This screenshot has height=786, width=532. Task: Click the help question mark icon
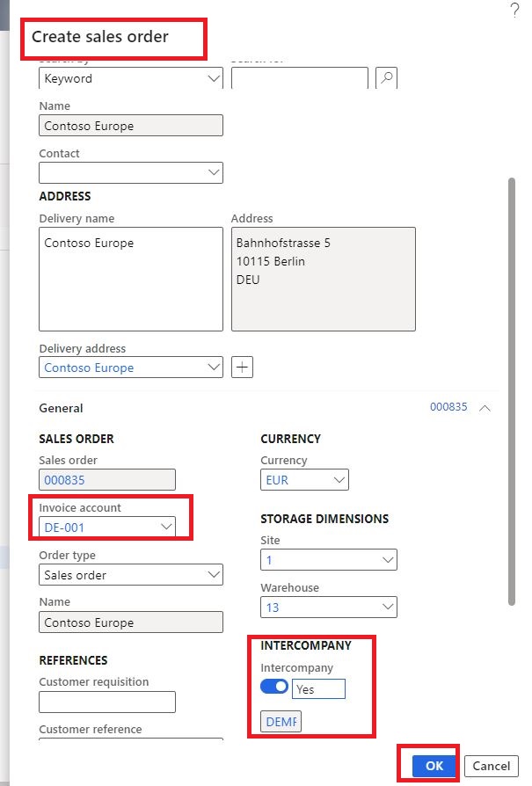tap(514, 11)
